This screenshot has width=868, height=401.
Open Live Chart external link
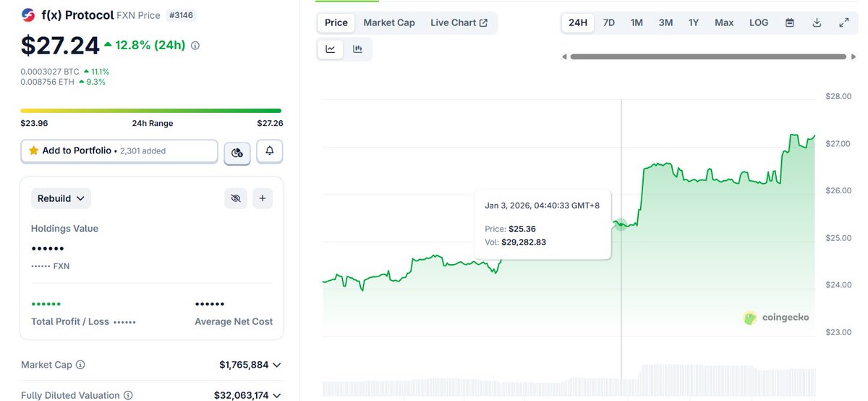[x=459, y=22]
